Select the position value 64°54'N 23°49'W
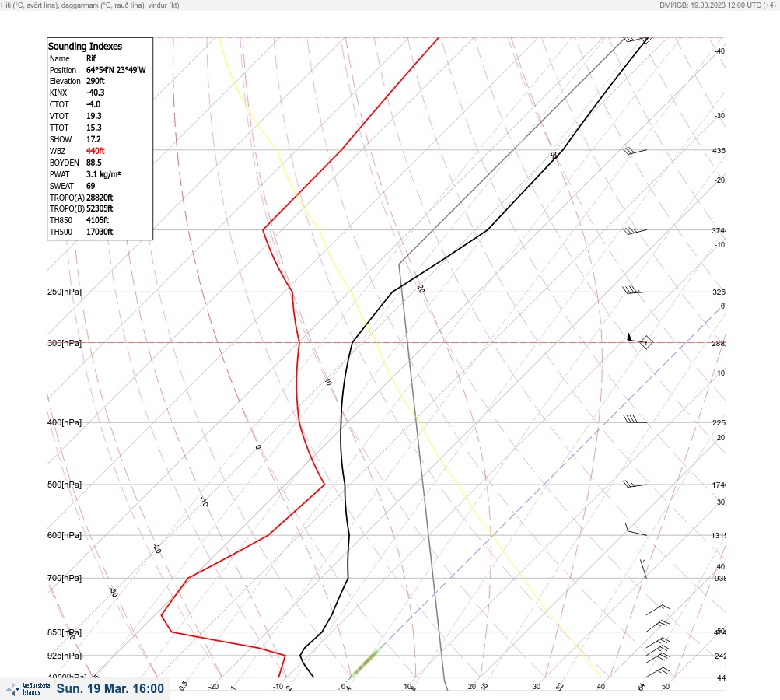 tap(116, 70)
